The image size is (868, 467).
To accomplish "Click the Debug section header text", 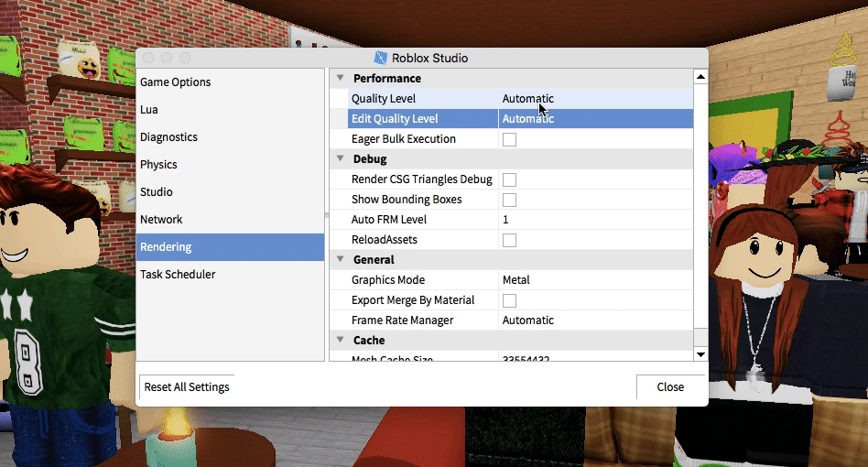I will pyautogui.click(x=370, y=158).
